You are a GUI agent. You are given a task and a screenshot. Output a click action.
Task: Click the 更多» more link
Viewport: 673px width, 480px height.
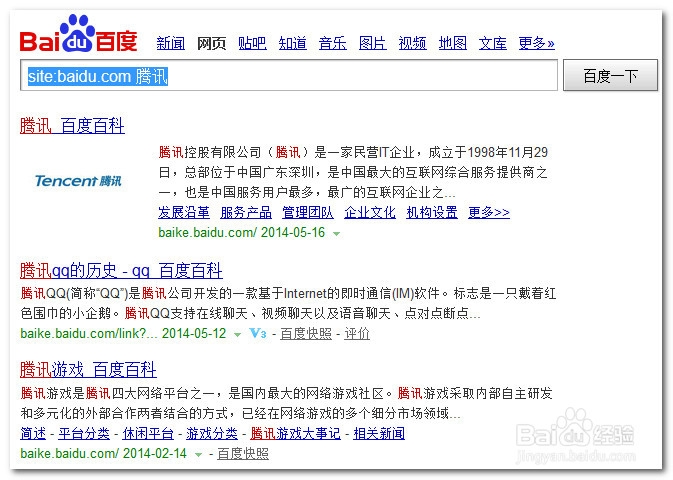[x=537, y=43]
